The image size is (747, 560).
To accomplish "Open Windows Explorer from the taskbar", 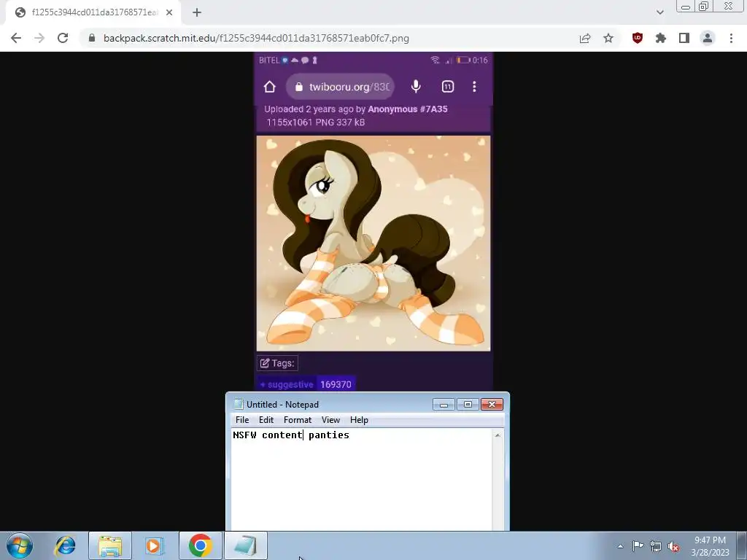I will pyautogui.click(x=110, y=545).
